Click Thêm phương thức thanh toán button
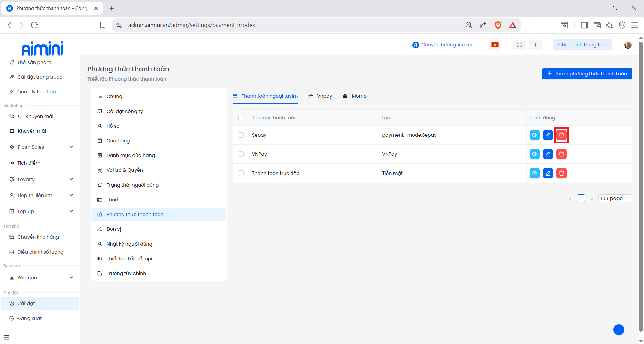Screen dimensions: 644x344 (587, 74)
